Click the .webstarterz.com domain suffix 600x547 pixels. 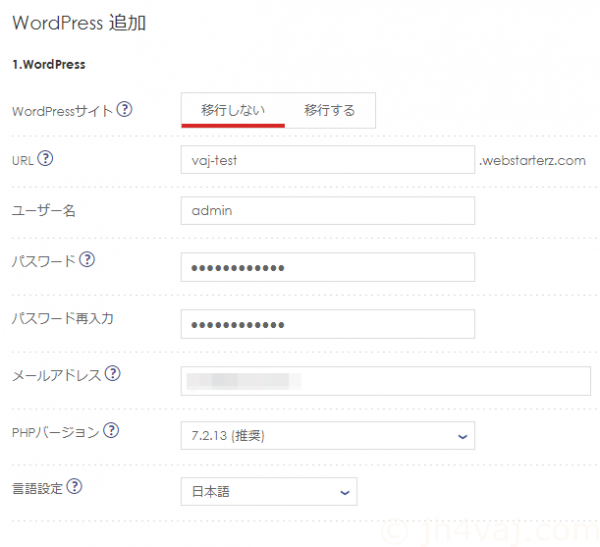click(x=532, y=160)
